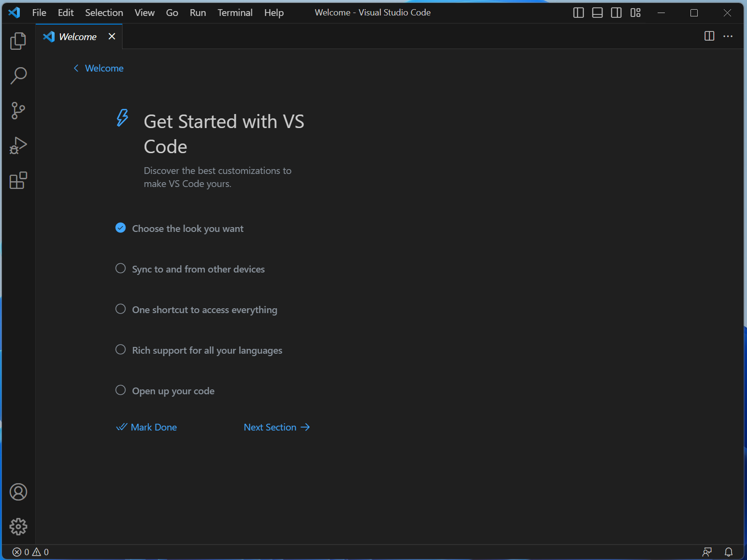Open the Edit menu

(66, 13)
